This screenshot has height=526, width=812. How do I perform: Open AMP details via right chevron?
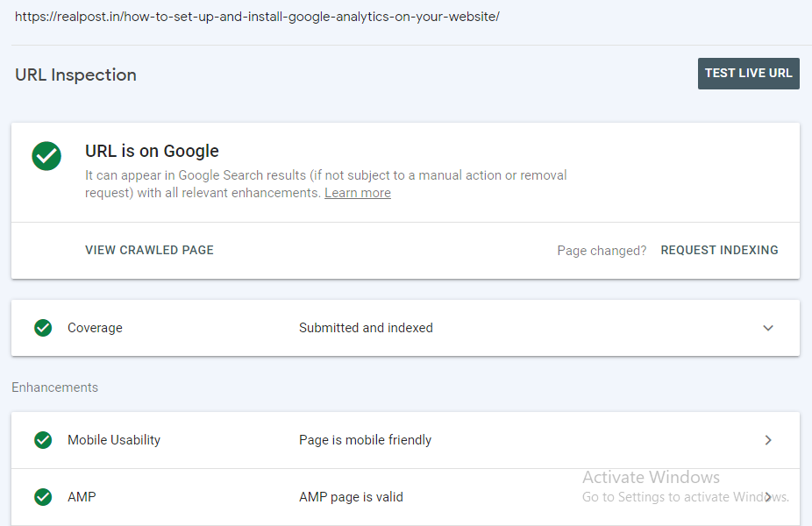(x=768, y=497)
